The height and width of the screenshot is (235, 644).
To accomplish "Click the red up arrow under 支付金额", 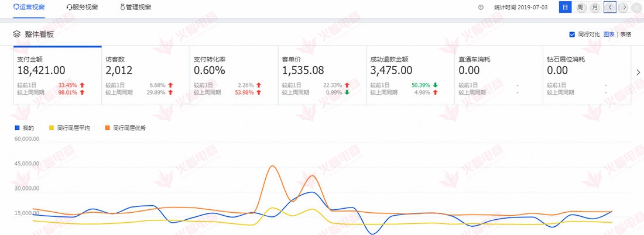I will [82, 85].
